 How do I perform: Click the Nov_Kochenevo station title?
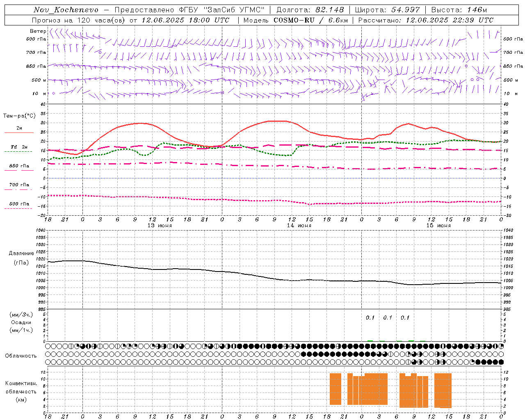[x=66, y=10]
